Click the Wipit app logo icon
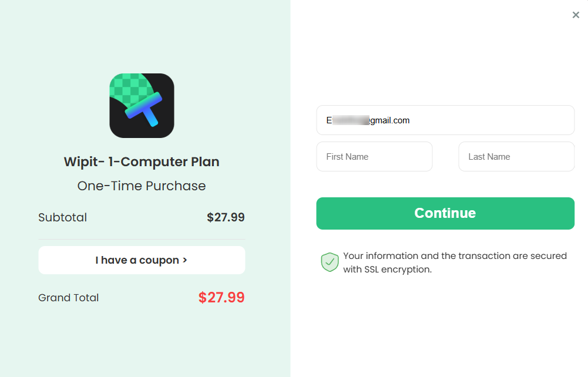Viewport: 588px width, 377px height. [142, 106]
